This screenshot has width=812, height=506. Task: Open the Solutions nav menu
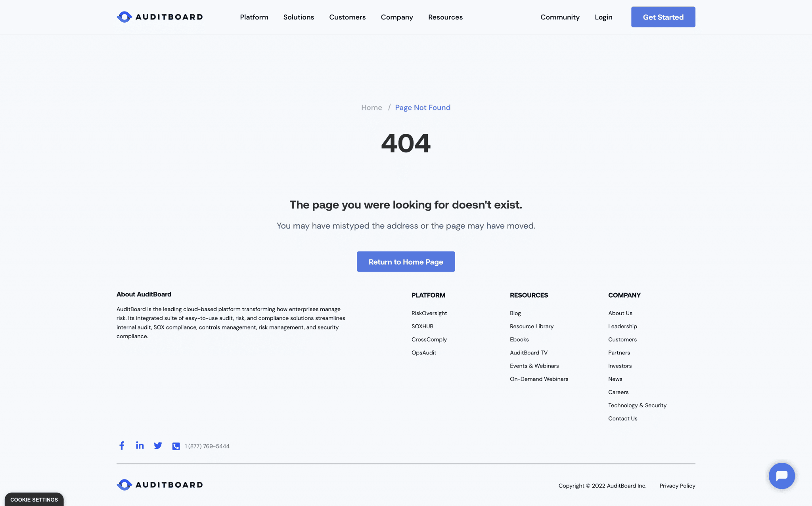[299, 17]
